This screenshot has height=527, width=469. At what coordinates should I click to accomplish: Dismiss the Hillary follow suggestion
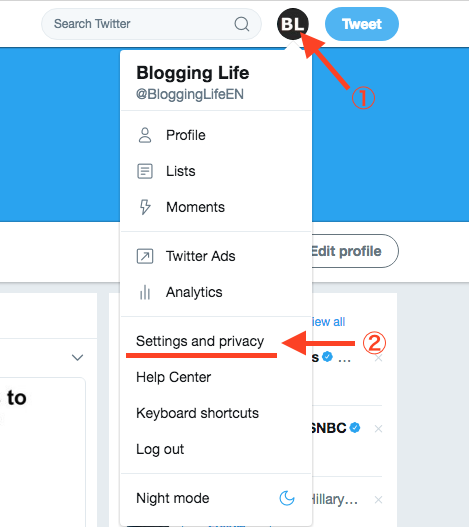[378, 500]
